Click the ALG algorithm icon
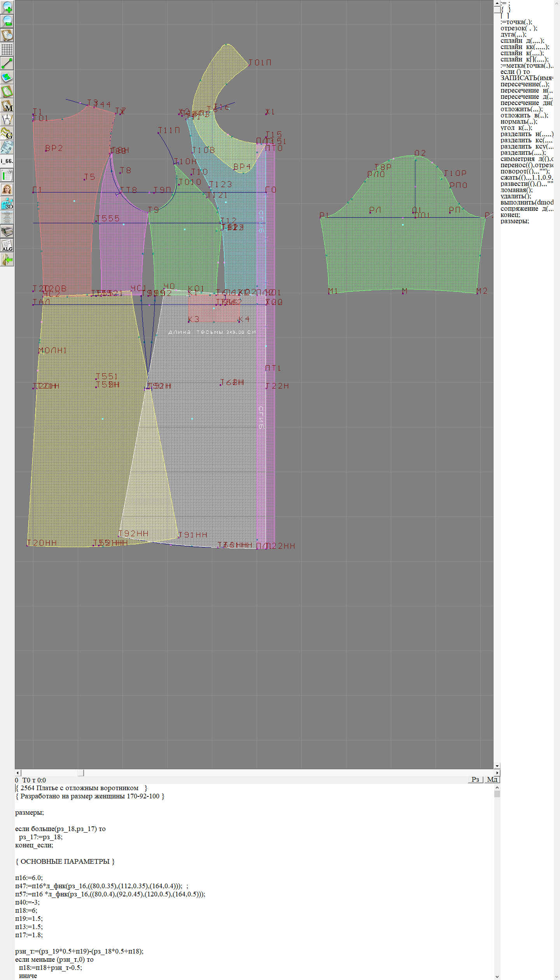Image resolution: width=560 pixels, height=980 pixels. point(7,245)
